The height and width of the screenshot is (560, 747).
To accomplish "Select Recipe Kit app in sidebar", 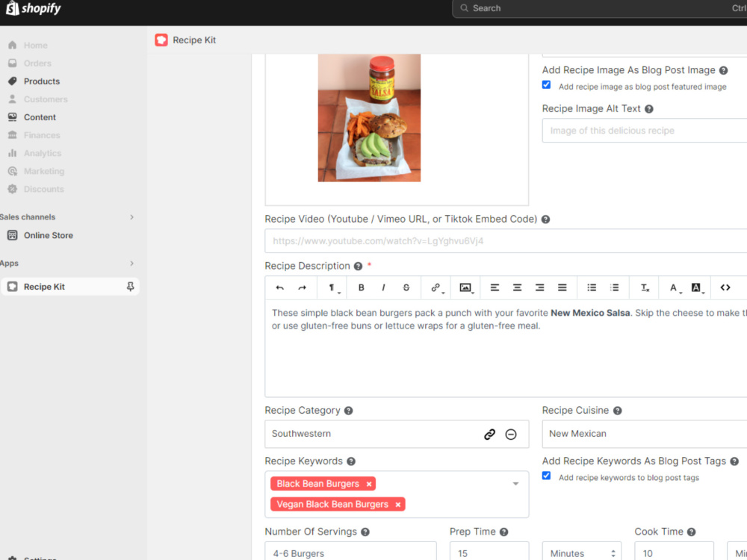I will (x=69, y=287).
